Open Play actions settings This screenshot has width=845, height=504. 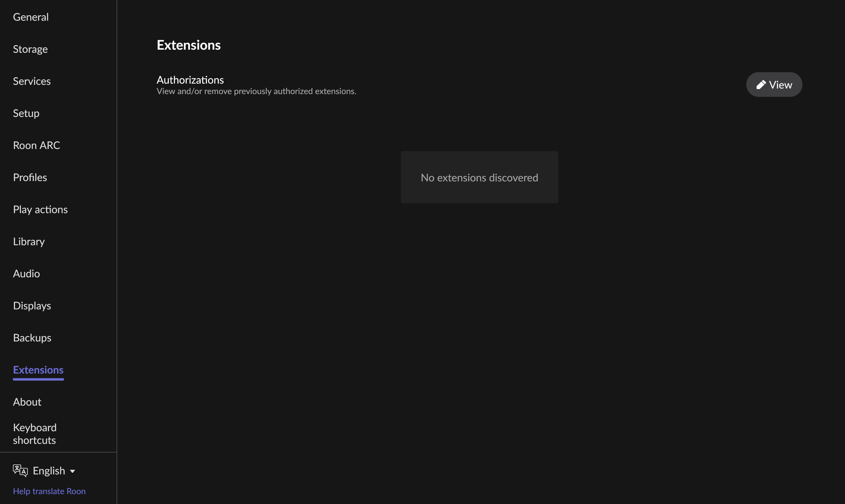click(x=40, y=209)
